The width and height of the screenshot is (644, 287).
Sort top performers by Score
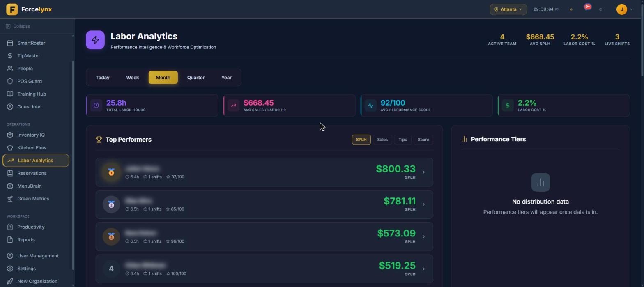click(x=423, y=140)
